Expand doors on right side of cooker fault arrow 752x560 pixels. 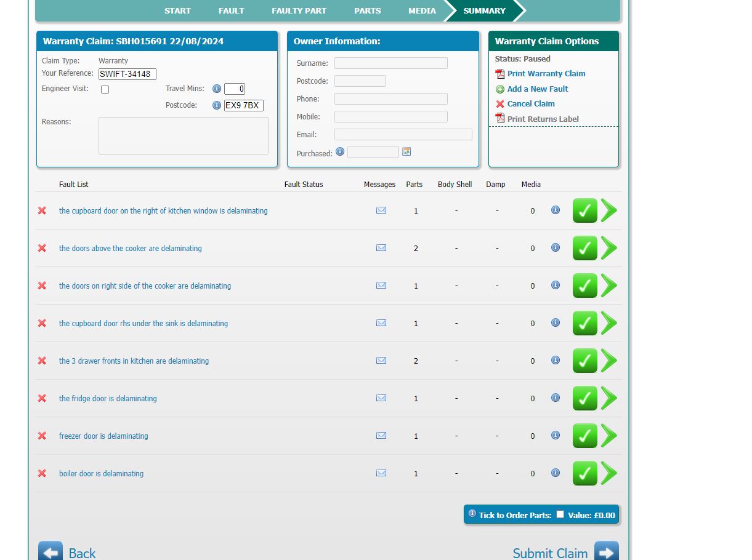click(609, 286)
